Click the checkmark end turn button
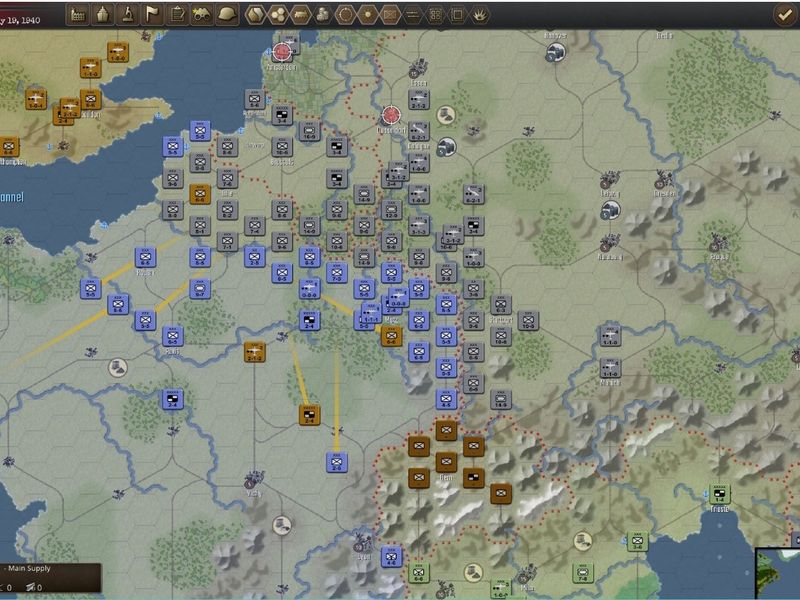Screen dimensions: 800x600 point(784,15)
